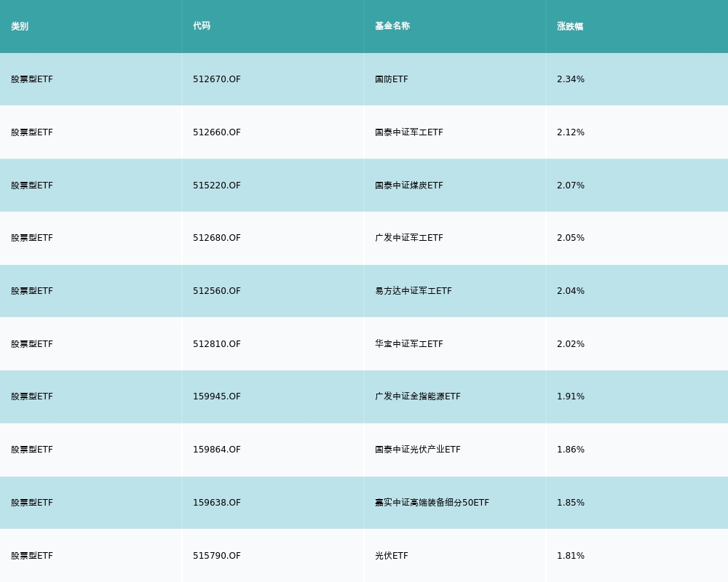The width and height of the screenshot is (728, 582).
Task: Select fund 国泰中证煤炭ETF
Action: pyautogui.click(x=409, y=186)
